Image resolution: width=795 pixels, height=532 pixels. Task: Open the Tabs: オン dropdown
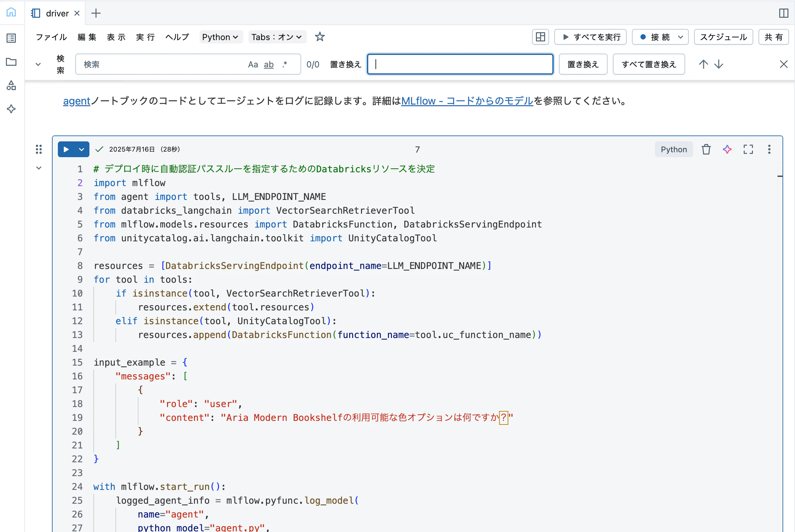[277, 37]
